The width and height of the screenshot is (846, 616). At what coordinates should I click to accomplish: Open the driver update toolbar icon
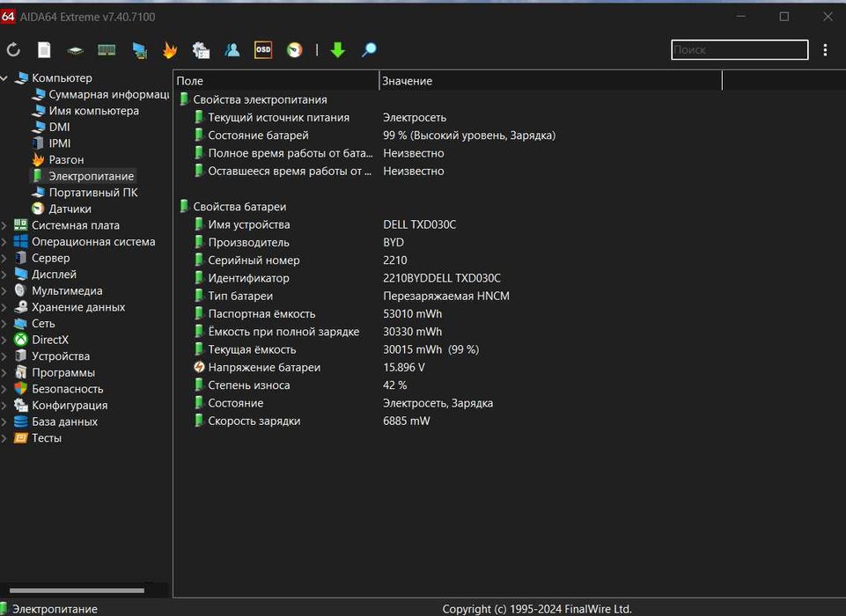[202, 50]
